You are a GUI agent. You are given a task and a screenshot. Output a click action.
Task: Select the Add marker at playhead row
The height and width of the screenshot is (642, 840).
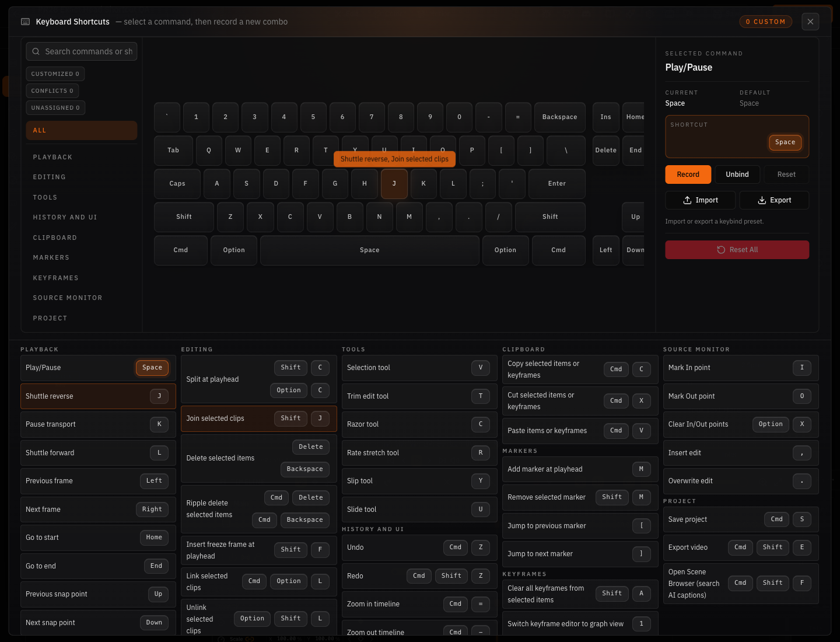580,469
